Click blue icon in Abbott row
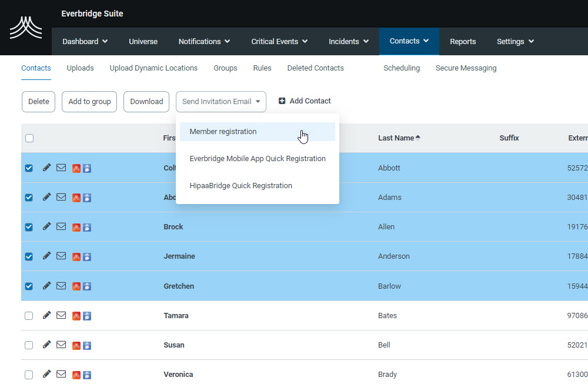Image resolution: width=588 pixels, height=384 pixels. pyautogui.click(x=87, y=168)
